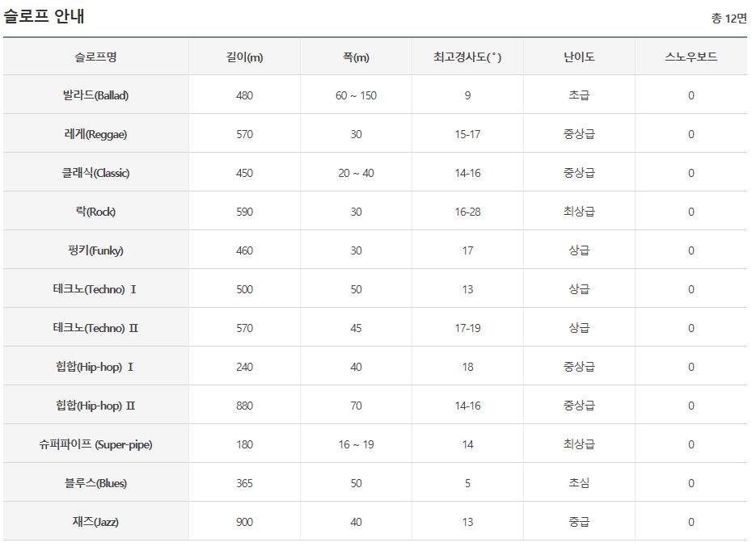Image resolution: width=756 pixels, height=551 pixels.
Task: Click the 테크노(Techno) I slope name
Action: pos(95,289)
